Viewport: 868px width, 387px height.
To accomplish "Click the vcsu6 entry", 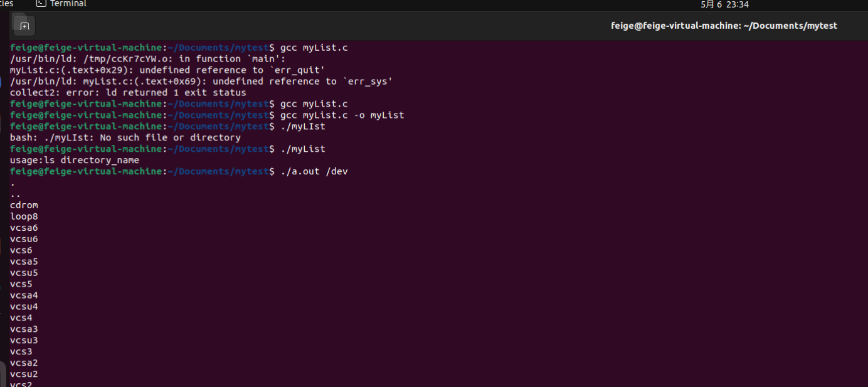I will [24, 240].
